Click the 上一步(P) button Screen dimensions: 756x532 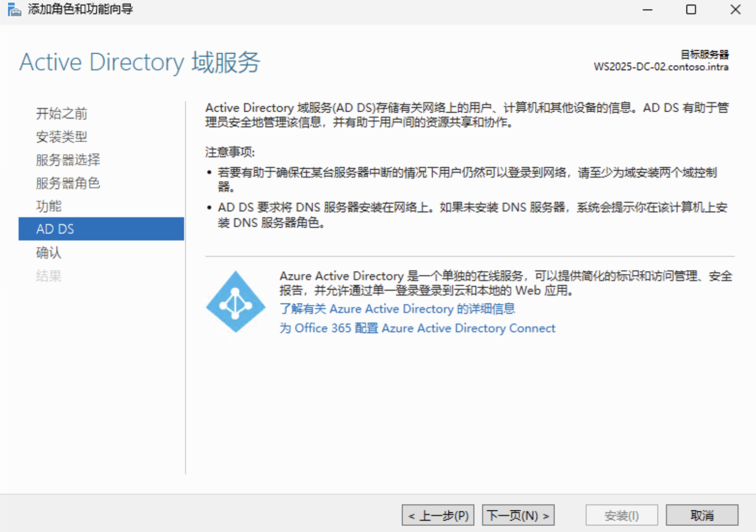point(438,515)
